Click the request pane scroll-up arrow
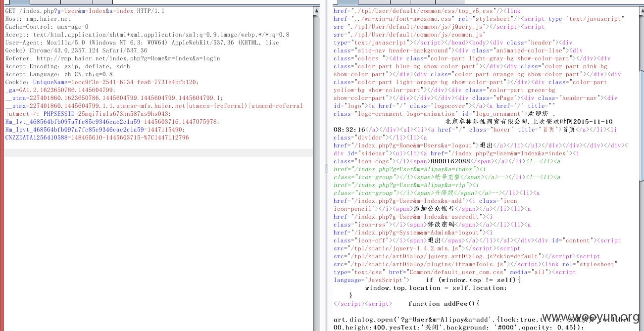Image resolution: width=644 pixels, height=331 pixels. pyautogui.click(x=316, y=11)
